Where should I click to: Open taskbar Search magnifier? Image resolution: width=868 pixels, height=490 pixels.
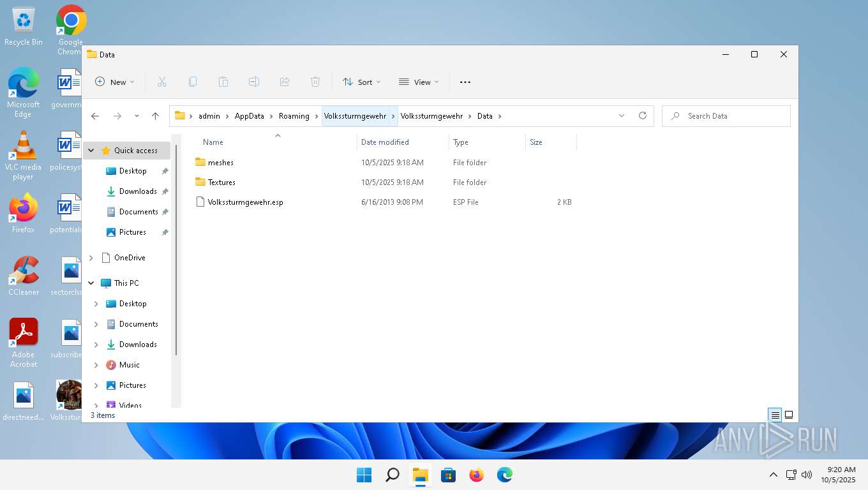[x=393, y=475]
